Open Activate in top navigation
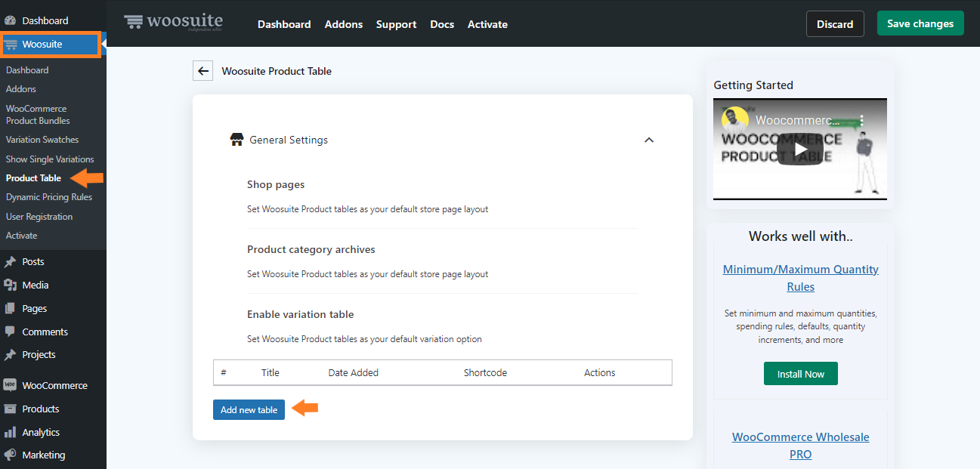The image size is (980, 469). [x=487, y=24]
